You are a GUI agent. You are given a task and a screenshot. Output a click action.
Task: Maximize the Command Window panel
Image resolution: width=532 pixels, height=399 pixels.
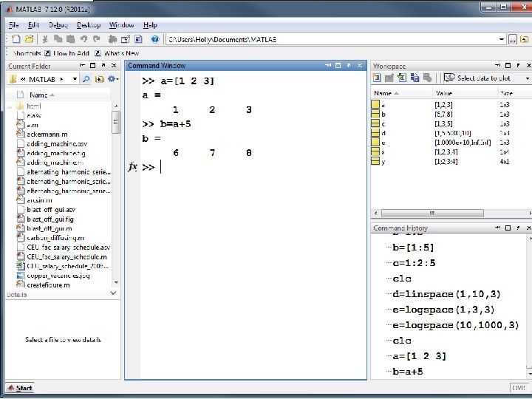click(x=338, y=65)
